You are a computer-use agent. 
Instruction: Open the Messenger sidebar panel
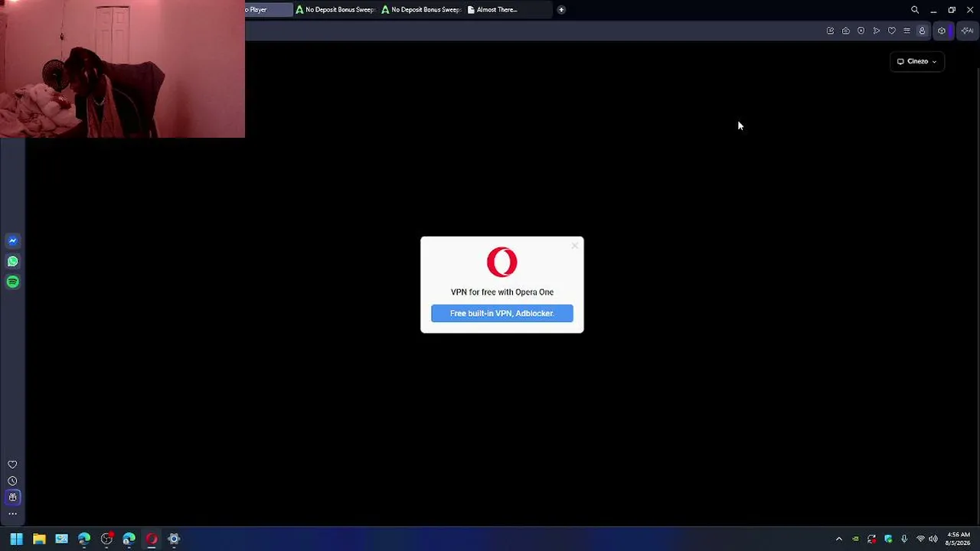click(x=12, y=241)
